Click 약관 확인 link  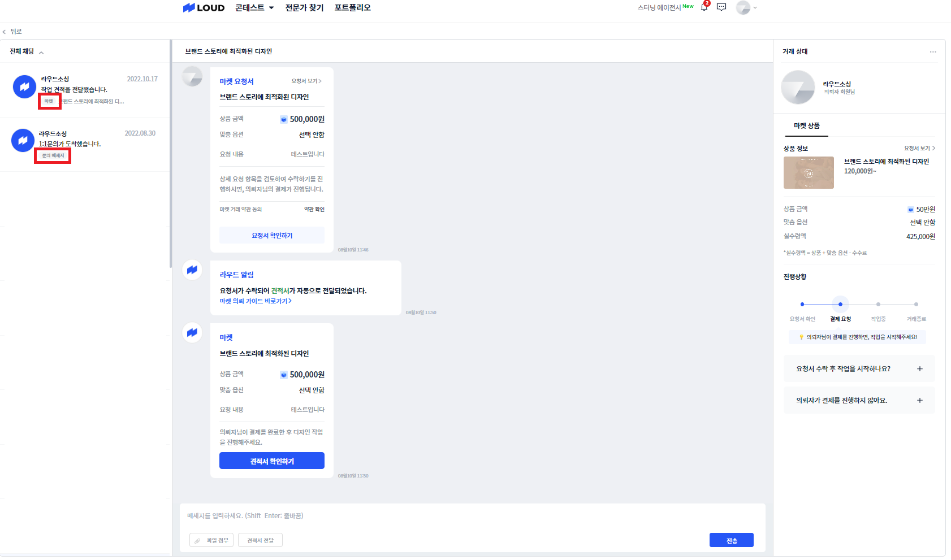pos(314,210)
